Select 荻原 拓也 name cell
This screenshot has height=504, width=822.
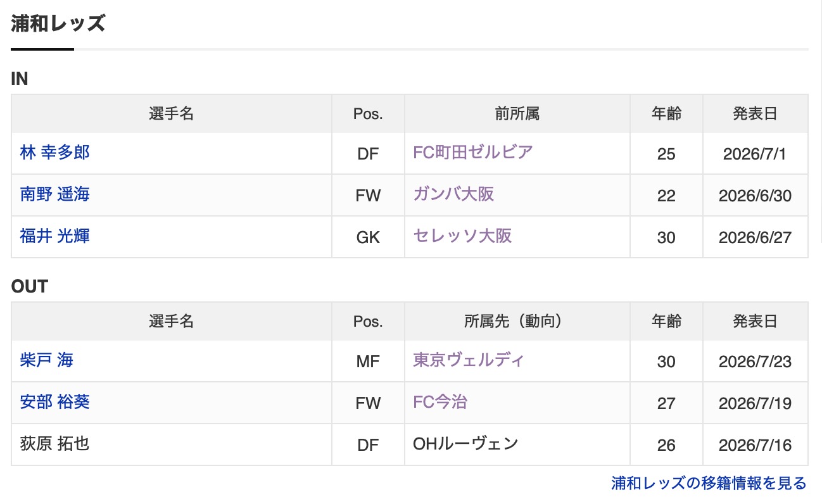(x=172, y=444)
